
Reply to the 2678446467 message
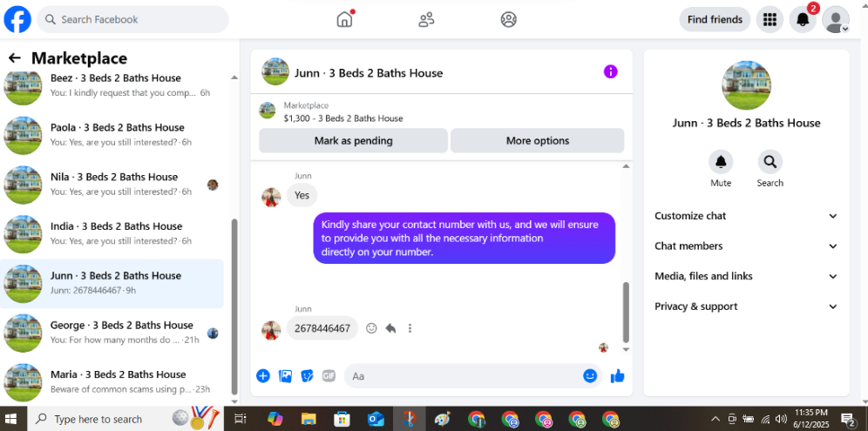pos(390,328)
